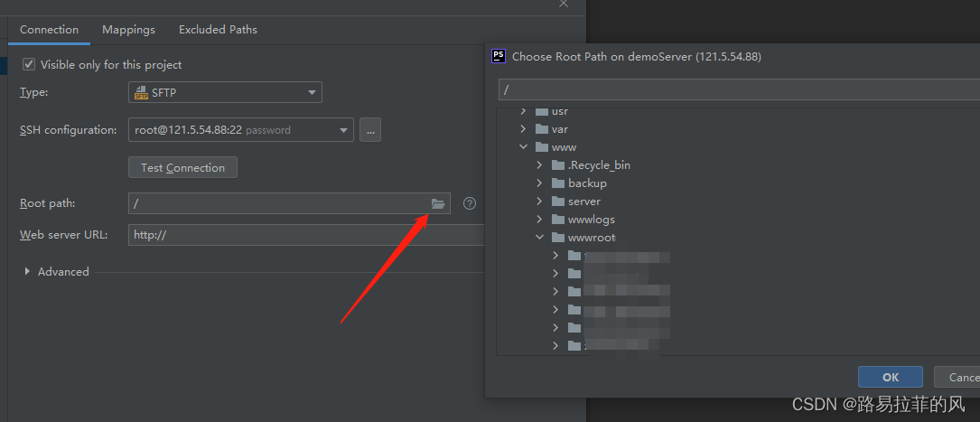The height and width of the screenshot is (422, 980).
Task: Click the path field in Choose Root Path dialog
Action: 739,89
